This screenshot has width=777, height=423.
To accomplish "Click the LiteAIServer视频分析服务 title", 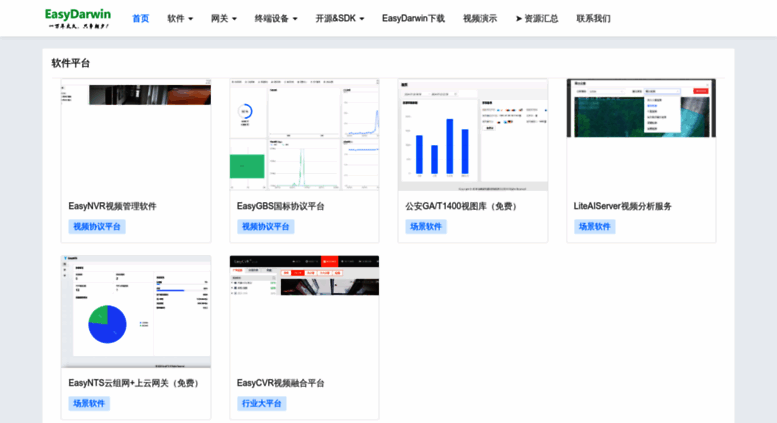I will click(x=622, y=206).
